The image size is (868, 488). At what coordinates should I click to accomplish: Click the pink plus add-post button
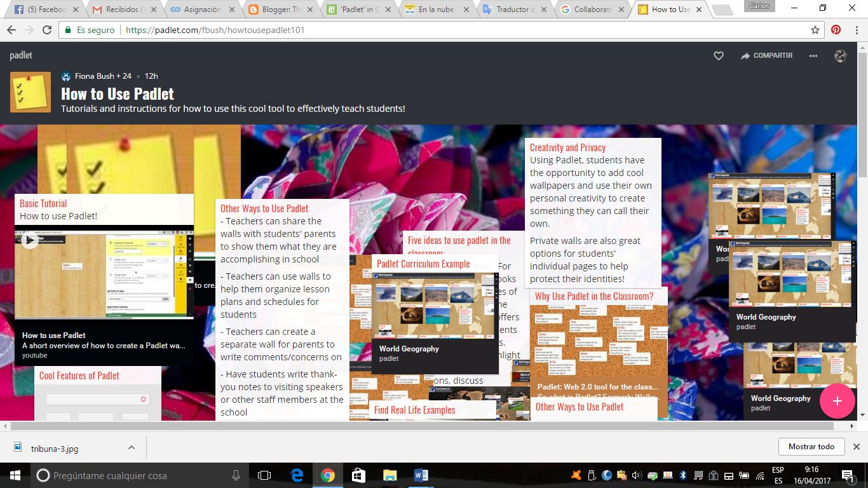point(837,401)
